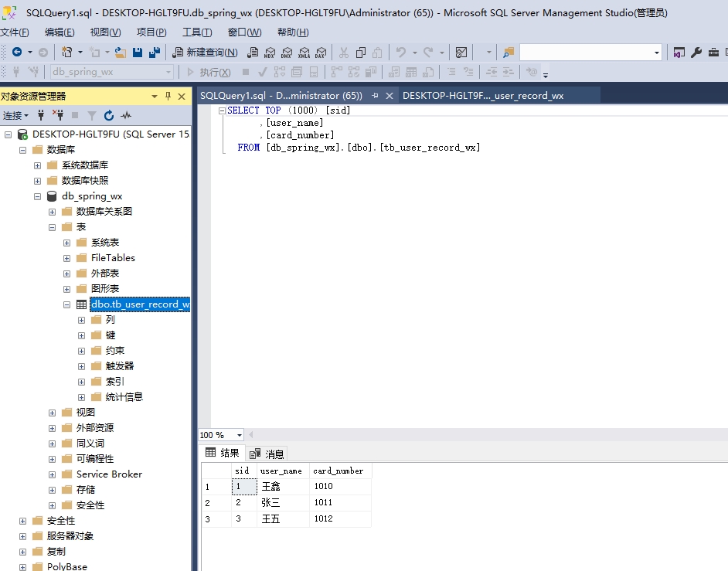Select the 触发器 folder in tree

(119, 365)
